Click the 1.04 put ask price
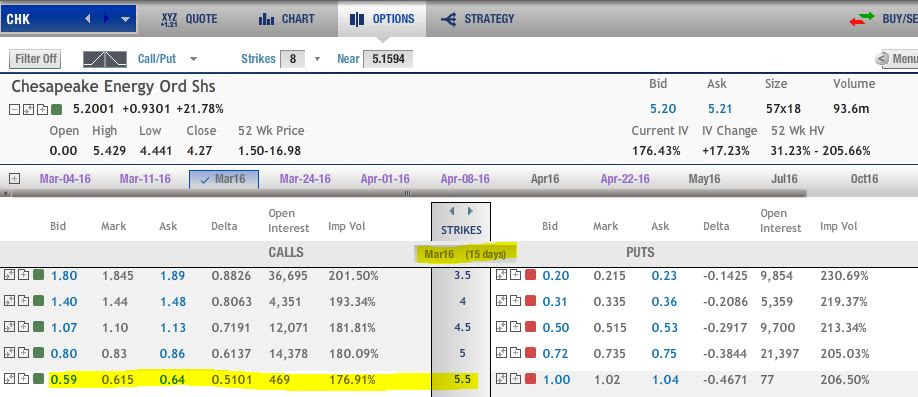Screen dimensions: 918x397 click(x=665, y=379)
